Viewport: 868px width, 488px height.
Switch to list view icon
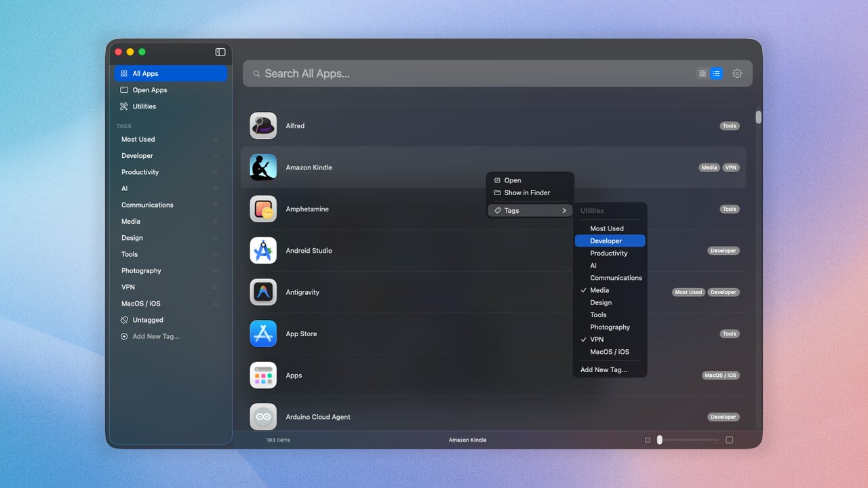(716, 73)
